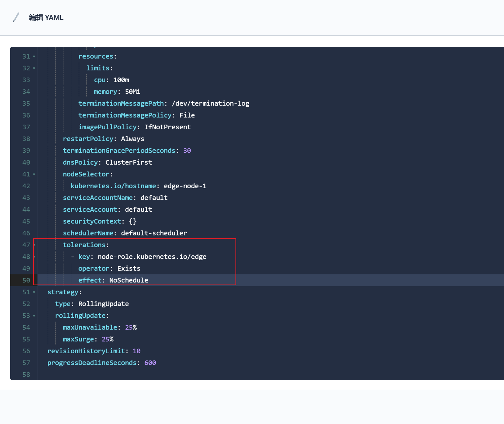Viewport: 504px width, 424px height.
Task: Click the default-scheduler schedulerName value
Action: tap(154, 233)
